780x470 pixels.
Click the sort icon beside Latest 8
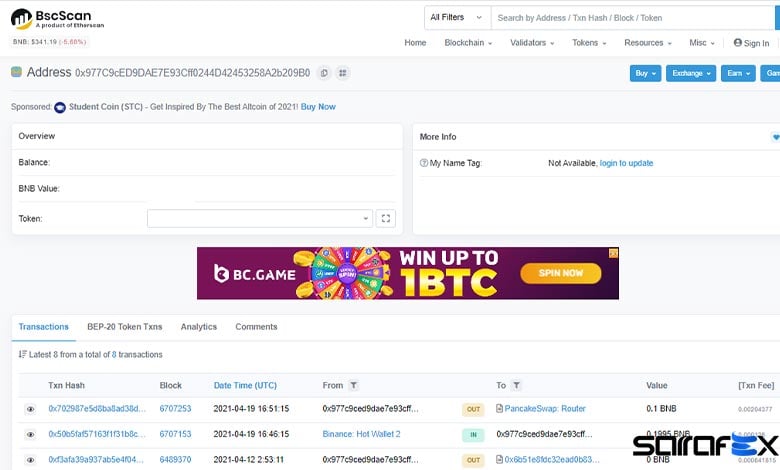click(x=22, y=354)
